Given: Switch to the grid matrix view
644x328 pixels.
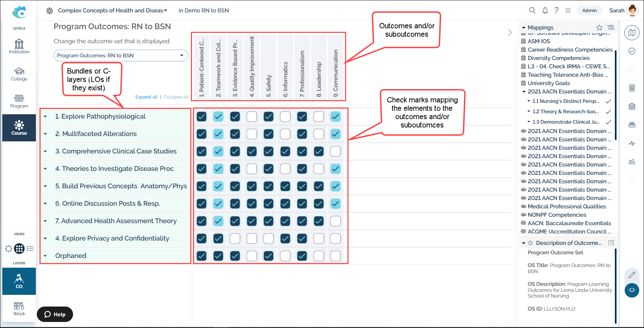Looking at the screenshot, I should coord(19,249).
